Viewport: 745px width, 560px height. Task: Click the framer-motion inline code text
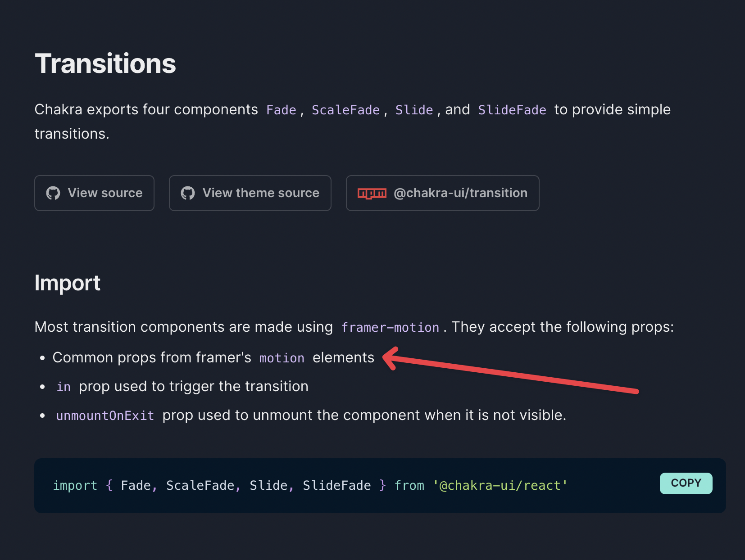tap(390, 327)
